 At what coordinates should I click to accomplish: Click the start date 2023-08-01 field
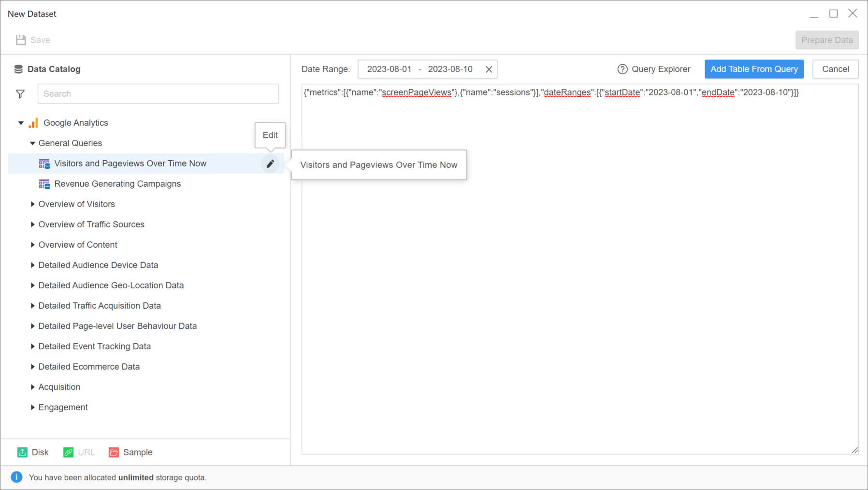389,69
